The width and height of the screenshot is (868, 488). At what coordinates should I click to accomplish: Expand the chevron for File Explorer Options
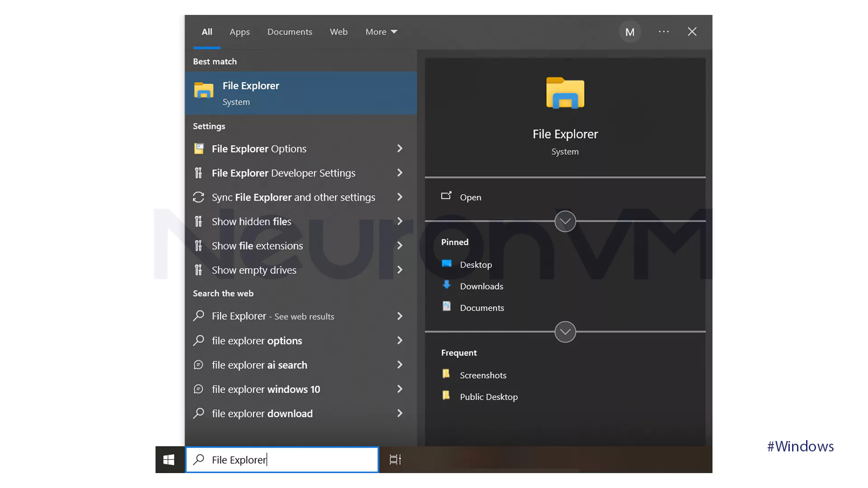400,149
